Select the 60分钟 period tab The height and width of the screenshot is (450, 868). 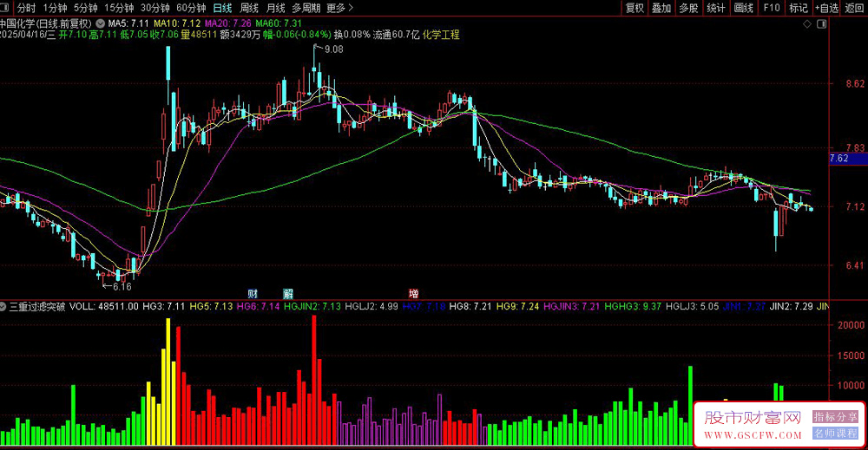(191, 8)
